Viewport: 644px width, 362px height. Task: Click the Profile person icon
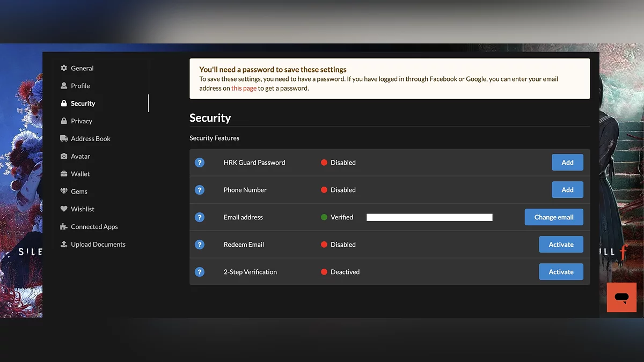pyautogui.click(x=64, y=86)
